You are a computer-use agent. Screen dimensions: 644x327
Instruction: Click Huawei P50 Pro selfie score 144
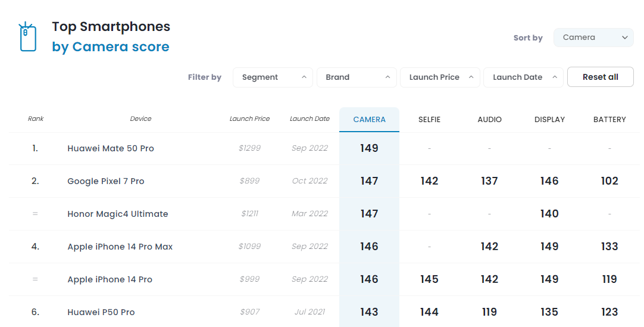429,312
